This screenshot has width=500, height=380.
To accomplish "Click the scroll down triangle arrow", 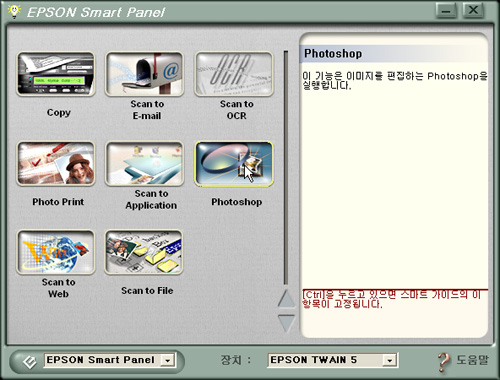I will click(286, 323).
